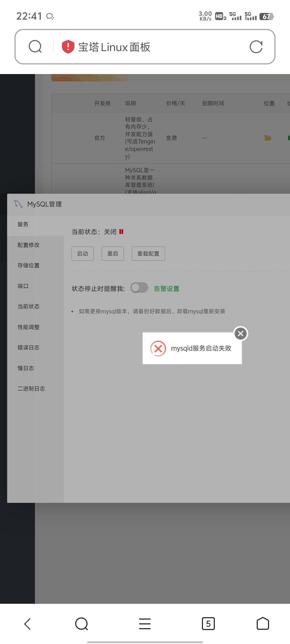The height and width of the screenshot is (644, 290).
Task: Tap the bottom bar search icon
Action: (x=82, y=624)
